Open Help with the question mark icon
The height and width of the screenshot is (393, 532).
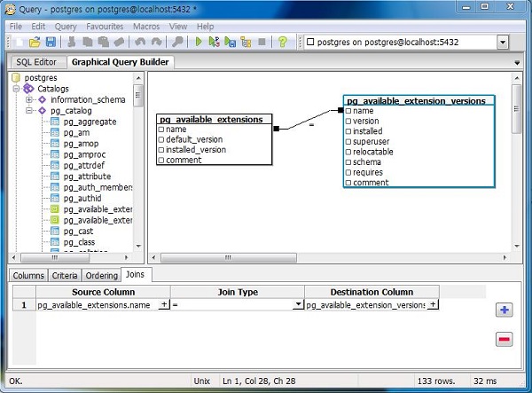[x=282, y=42]
